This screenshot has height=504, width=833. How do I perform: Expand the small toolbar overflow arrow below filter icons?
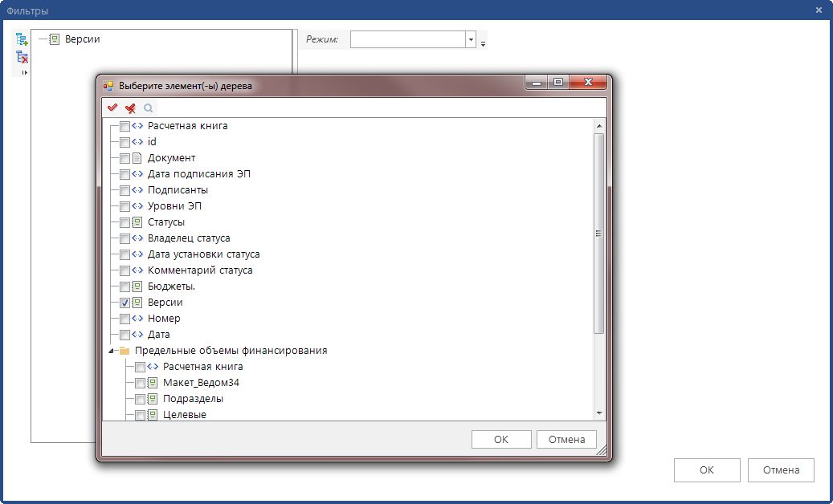23,73
